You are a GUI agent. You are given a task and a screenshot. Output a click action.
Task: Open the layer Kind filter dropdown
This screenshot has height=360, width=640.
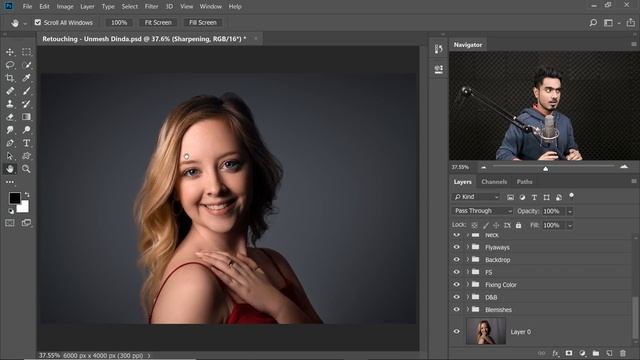(x=476, y=197)
